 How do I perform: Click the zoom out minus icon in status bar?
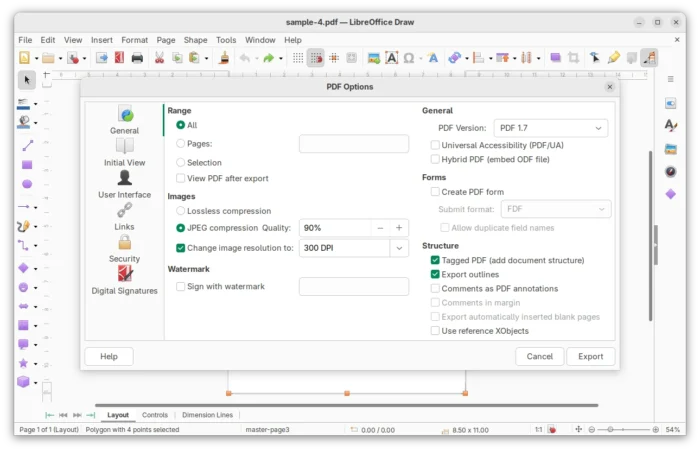coord(592,429)
